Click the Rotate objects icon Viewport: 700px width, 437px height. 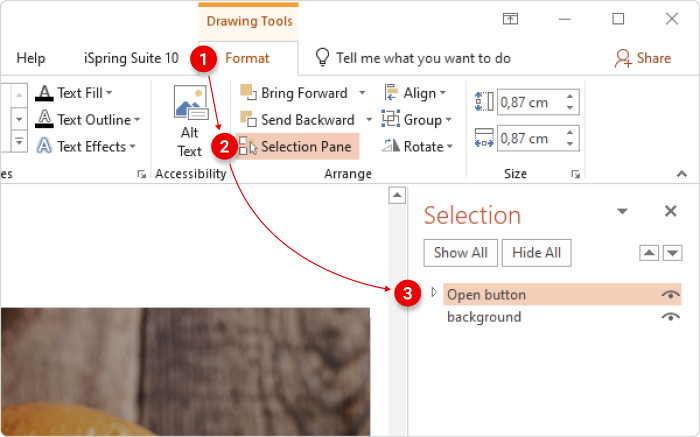[x=391, y=146]
